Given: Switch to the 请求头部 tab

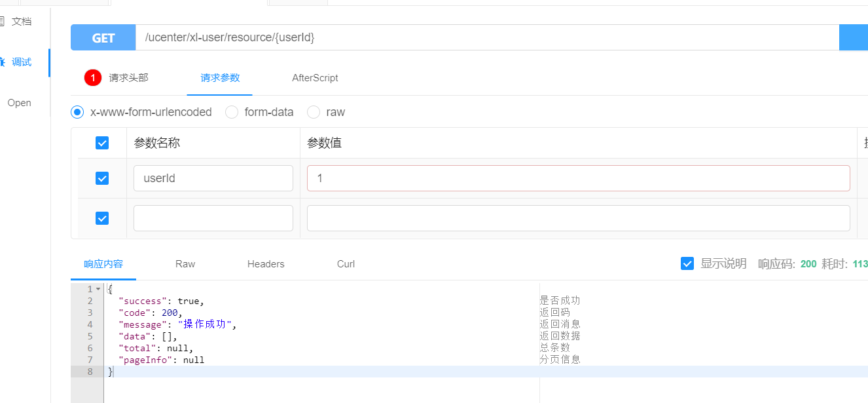Looking at the screenshot, I should 128,78.
